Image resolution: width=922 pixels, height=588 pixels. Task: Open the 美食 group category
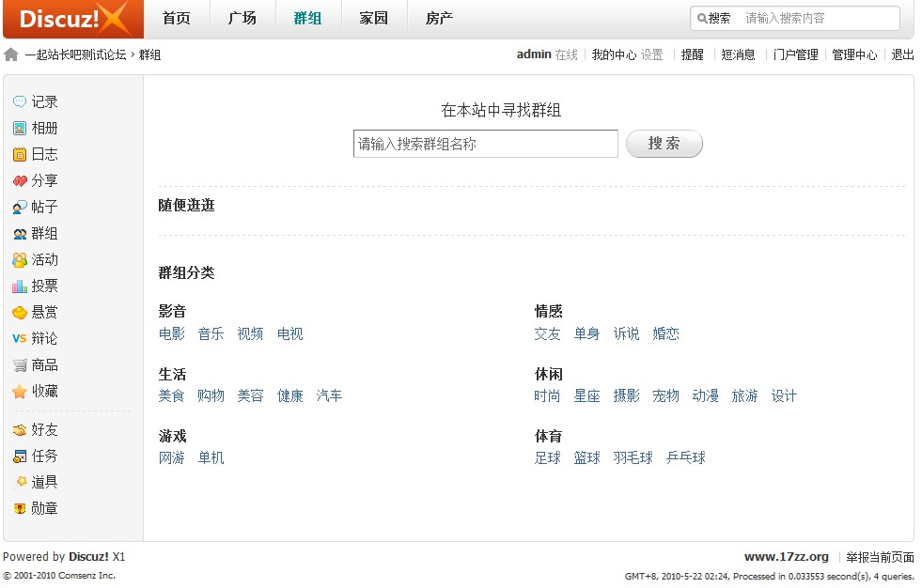click(x=172, y=395)
